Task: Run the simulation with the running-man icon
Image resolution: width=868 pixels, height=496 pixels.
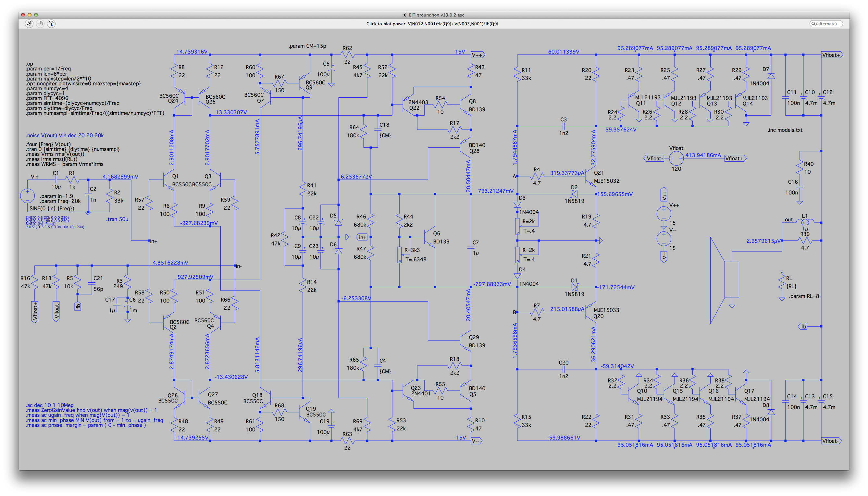Action: 29,23
